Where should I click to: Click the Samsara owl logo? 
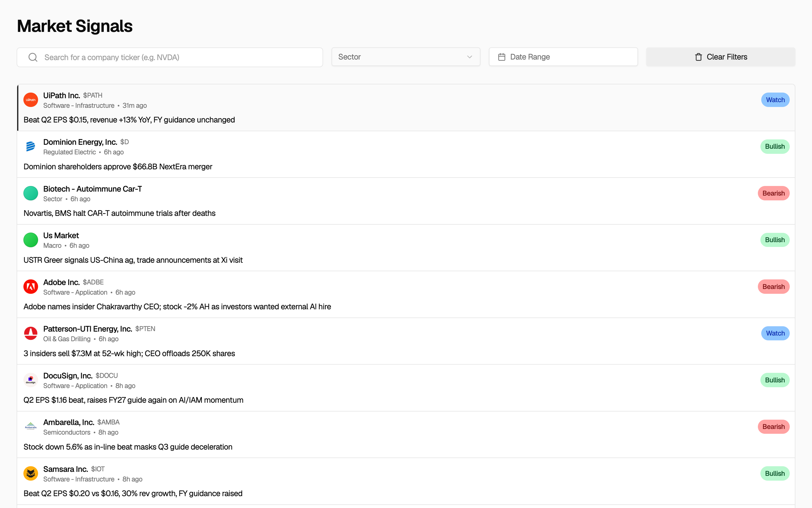pyautogui.click(x=30, y=473)
